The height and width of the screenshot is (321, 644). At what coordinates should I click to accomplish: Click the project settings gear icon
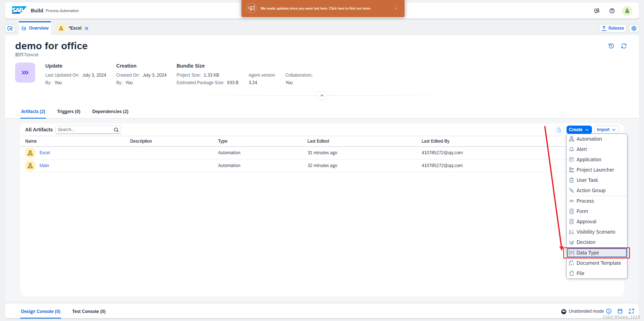pos(634,28)
